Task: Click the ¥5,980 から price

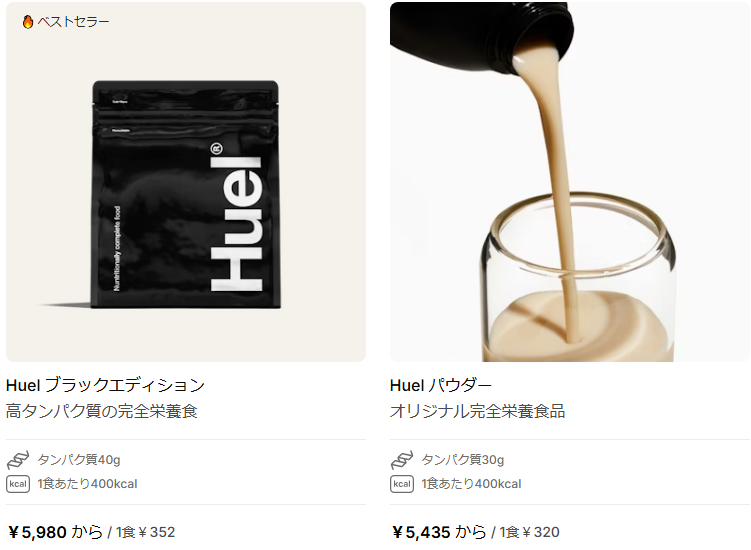Action: click(x=56, y=532)
